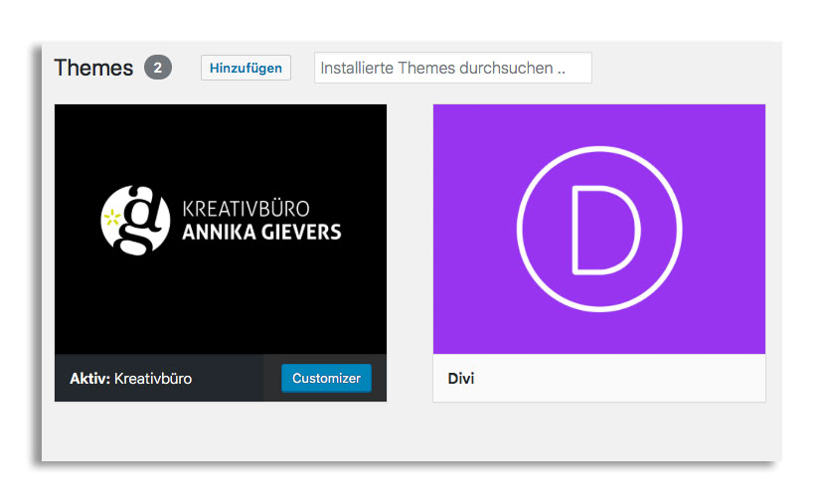Image resolution: width=825 pixels, height=504 pixels.
Task: Focus the Installierte Themes durchsuchen search field
Action: (453, 68)
